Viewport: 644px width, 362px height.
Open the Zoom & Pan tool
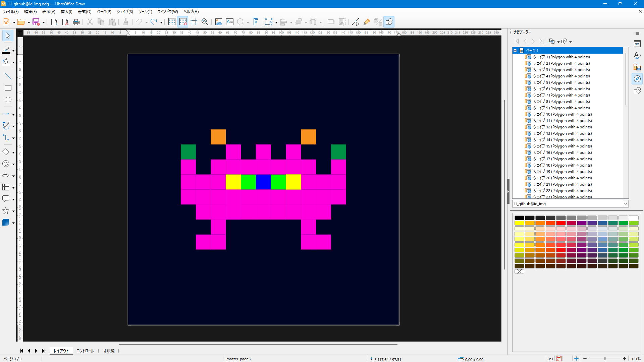(205, 22)
